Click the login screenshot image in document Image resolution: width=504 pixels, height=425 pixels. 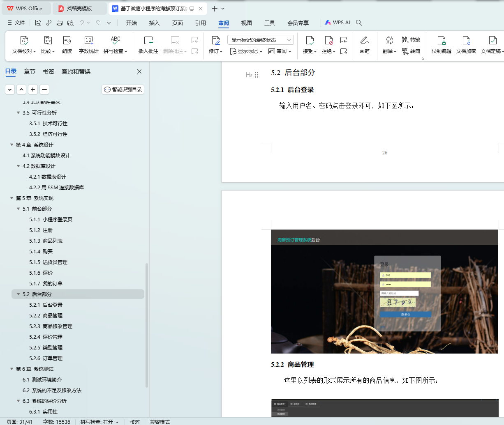click(384, 292)
